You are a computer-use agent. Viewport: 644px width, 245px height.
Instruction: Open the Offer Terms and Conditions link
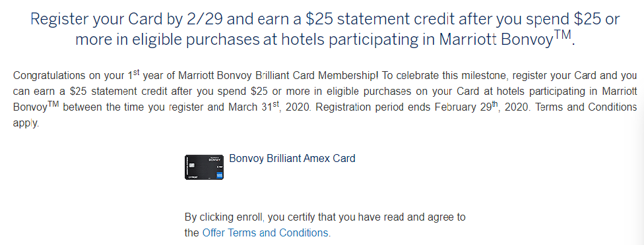click(265, 233)
